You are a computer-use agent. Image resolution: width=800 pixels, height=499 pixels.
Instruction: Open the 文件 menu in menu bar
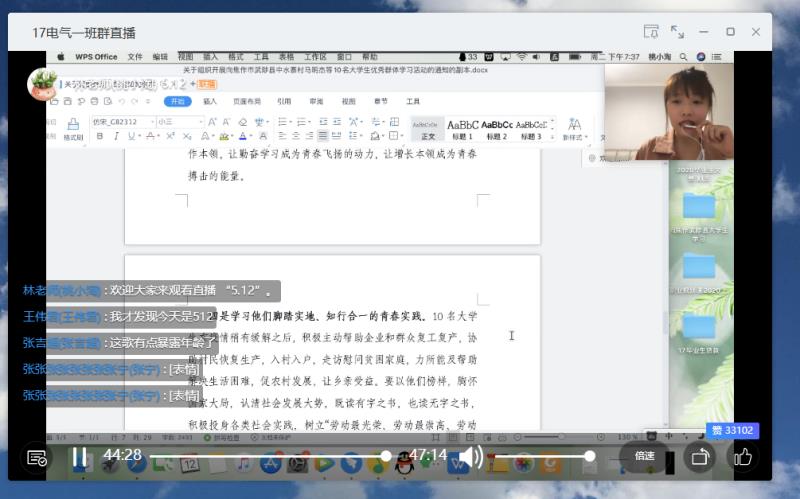(x=135, y=57)
